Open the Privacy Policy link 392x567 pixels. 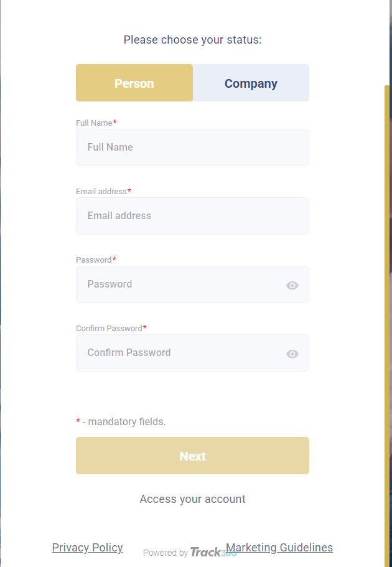(87, 548)
